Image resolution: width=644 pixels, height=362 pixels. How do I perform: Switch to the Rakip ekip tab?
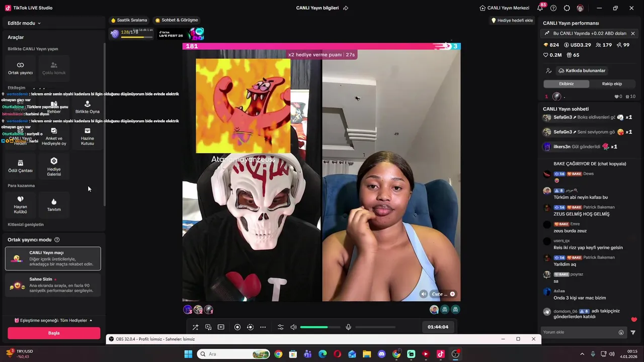612,84
